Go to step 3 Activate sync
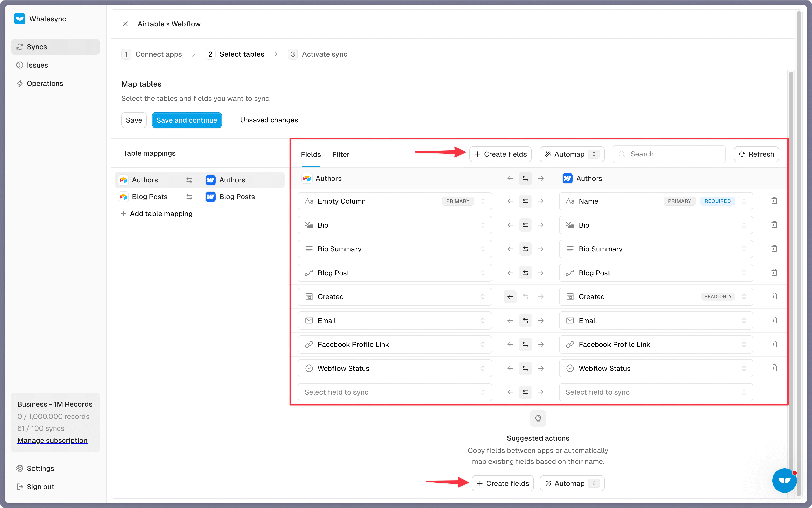 click(317, 54)
